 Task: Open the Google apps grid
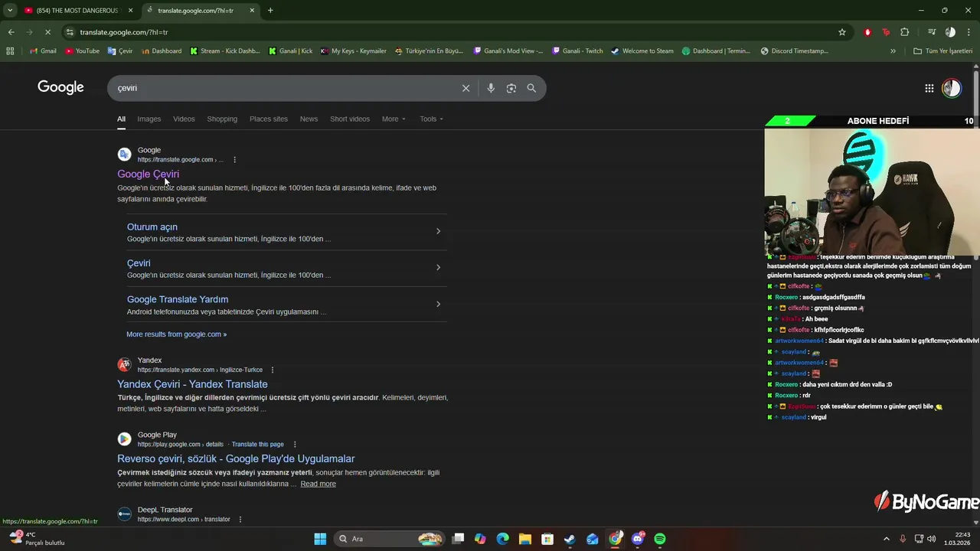[x=929, y=88]
